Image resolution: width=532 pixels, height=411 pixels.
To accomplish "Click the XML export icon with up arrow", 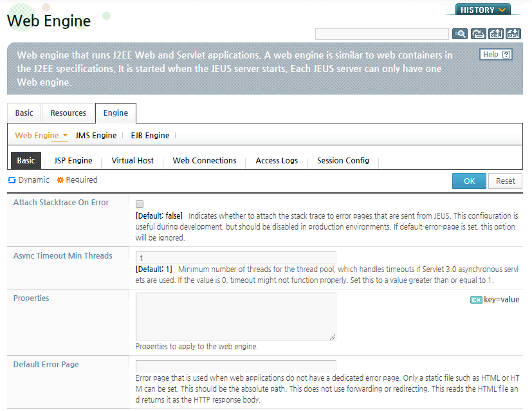I will click(496, 34).
